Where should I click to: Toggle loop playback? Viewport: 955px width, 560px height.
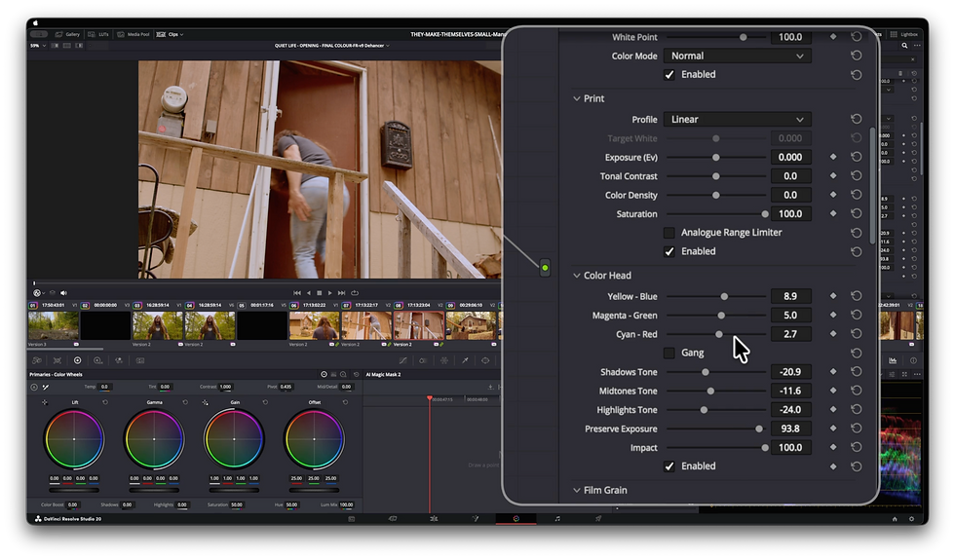(355, 293)
